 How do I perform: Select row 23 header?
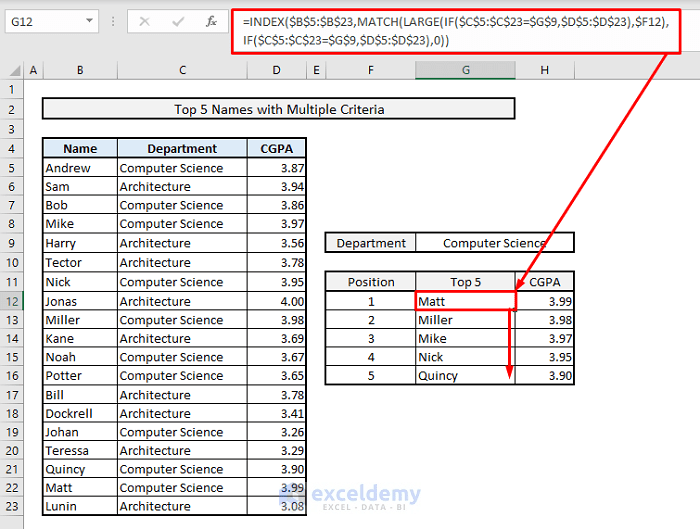pyautogui.click(x=12, y=506)
